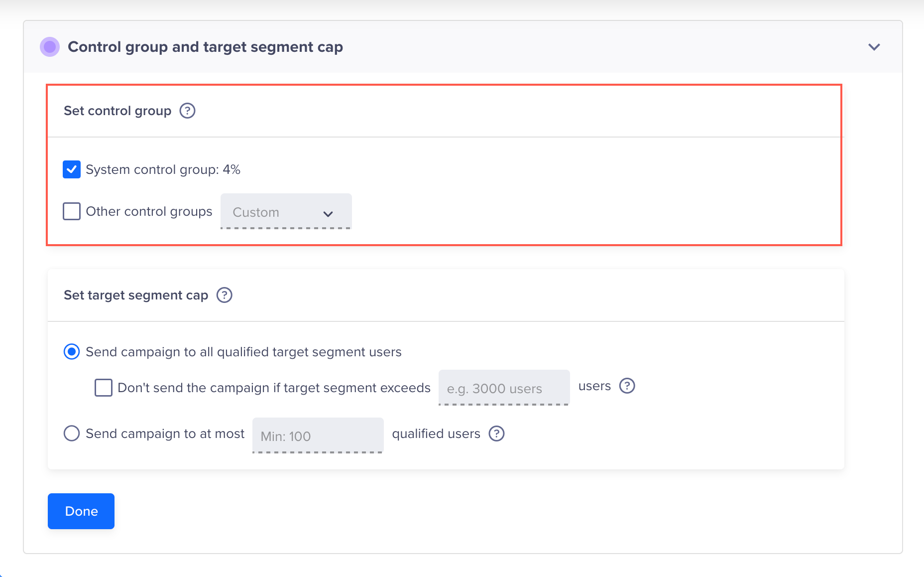Click the Custom dropdown arrow
This screenshot has height=577, width=924.
pos(328,214)
